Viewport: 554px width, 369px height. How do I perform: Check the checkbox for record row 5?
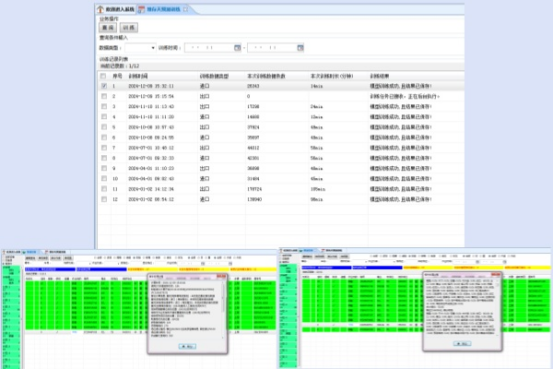point(104,127)
